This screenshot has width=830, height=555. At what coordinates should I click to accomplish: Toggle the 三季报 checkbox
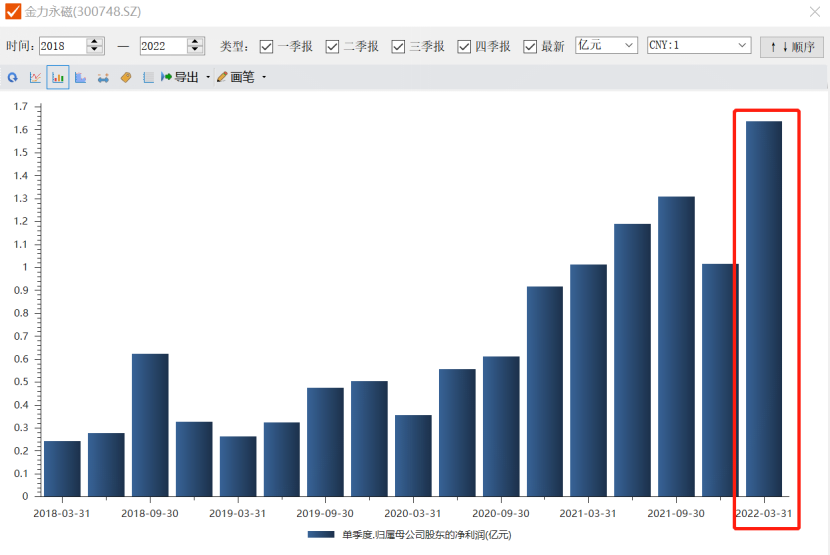tap(398, 46)
